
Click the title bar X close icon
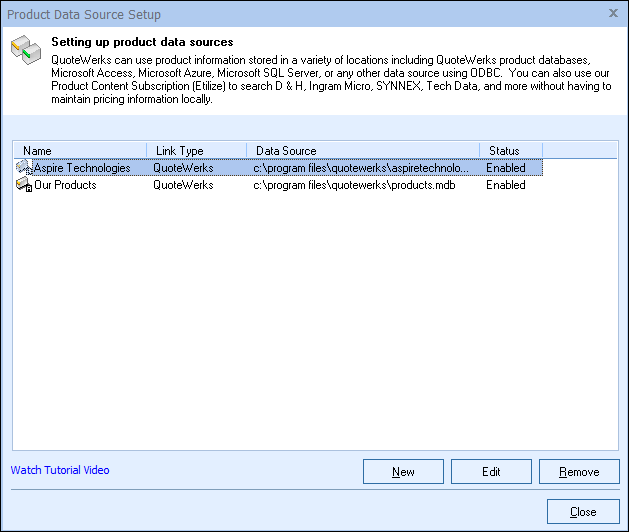pyautogui.click(x=612, y=14)
